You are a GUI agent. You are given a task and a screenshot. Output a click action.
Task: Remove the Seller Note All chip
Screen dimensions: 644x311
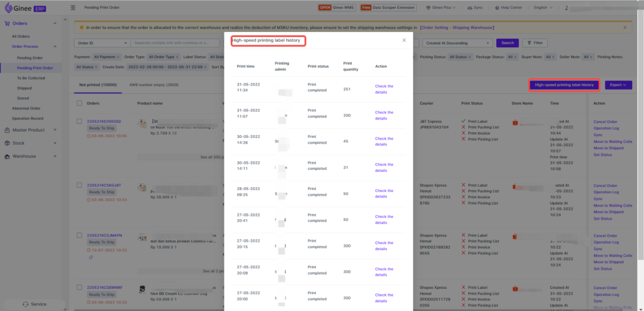point(591,57)
